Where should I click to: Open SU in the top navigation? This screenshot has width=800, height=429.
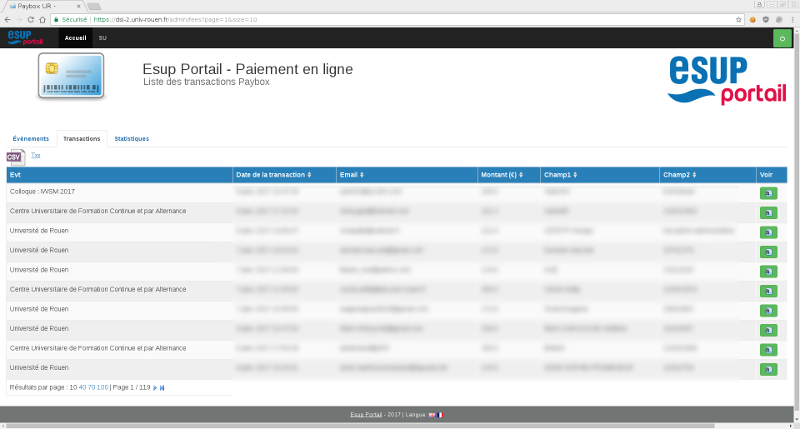[102, 38]
